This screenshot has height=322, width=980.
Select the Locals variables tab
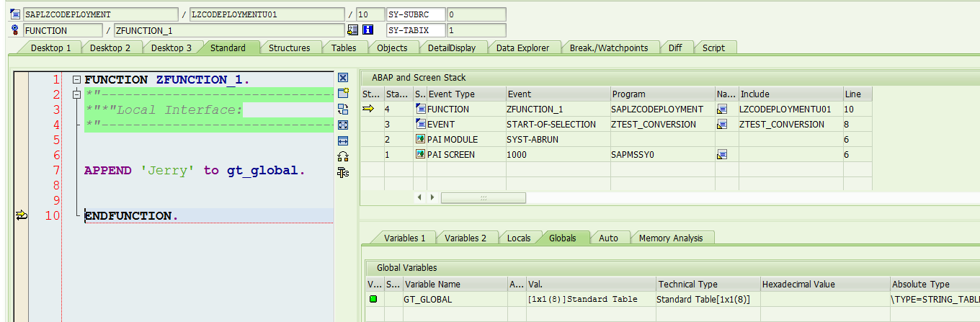click(x=519, y=238)
